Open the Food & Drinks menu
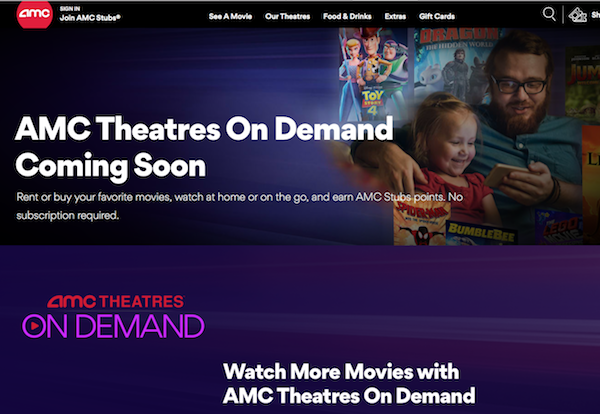 click(x=347, y=16)
